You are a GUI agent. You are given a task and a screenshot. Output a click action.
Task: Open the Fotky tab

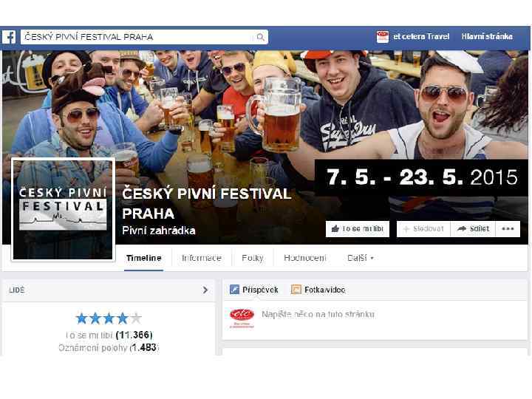pos(253,258)
